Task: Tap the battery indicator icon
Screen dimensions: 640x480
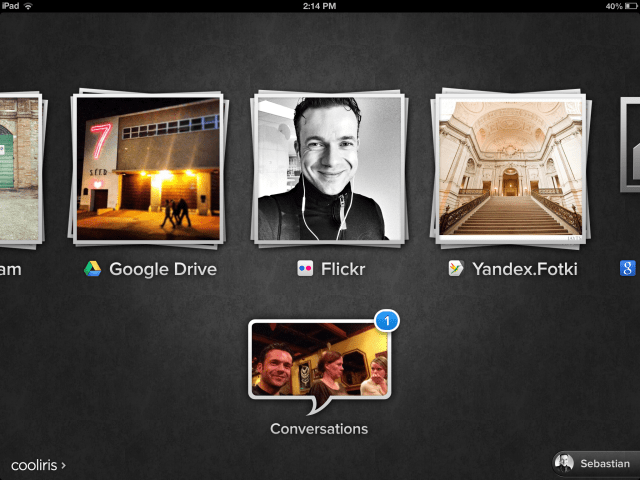Action: point(631,6)
